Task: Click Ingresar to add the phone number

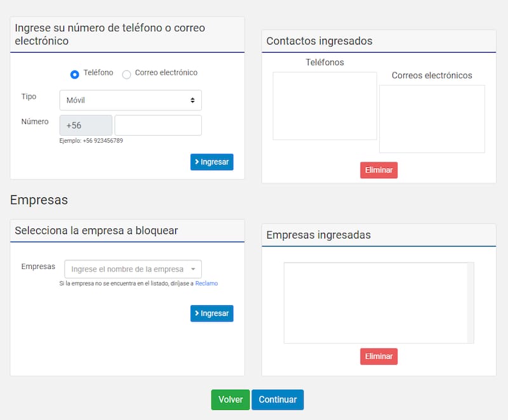Action: point(212,162)
